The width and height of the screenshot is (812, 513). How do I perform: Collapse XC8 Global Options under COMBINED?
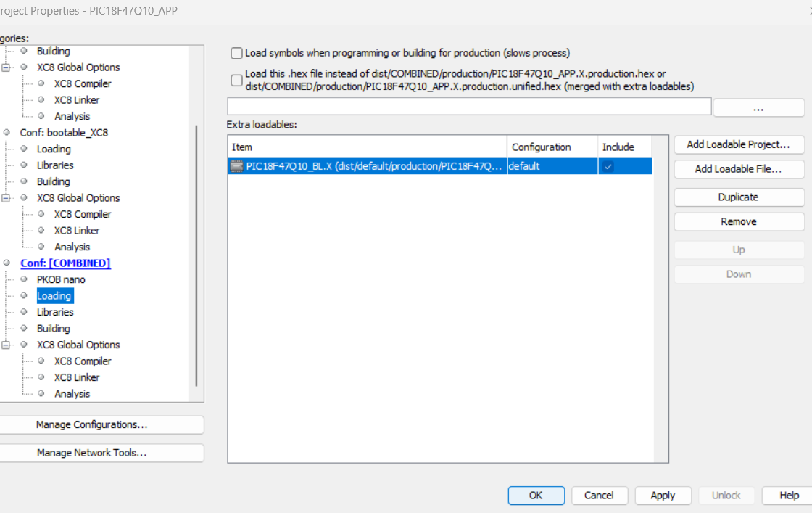point(7,345)
